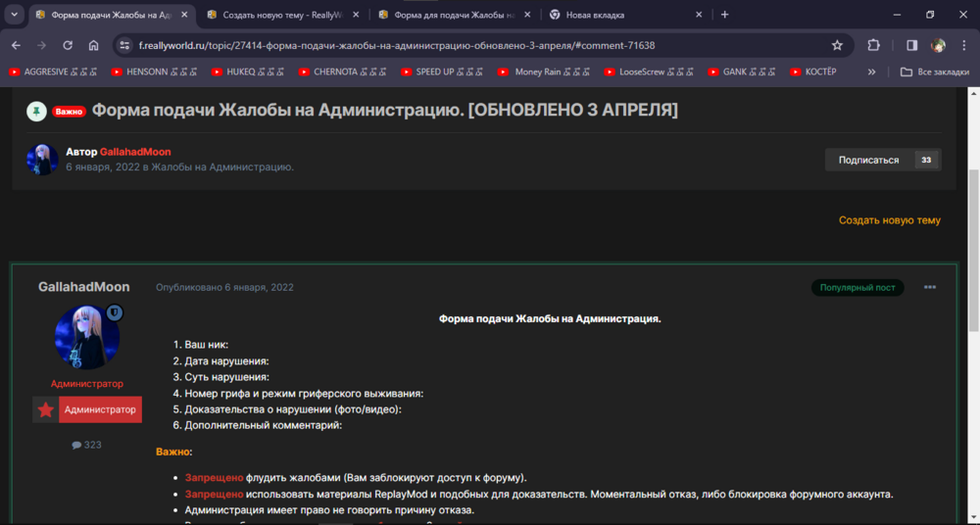Toggle the browser side panel icon
The width and height of the screenshot is (980, 525).
[911, 45]
